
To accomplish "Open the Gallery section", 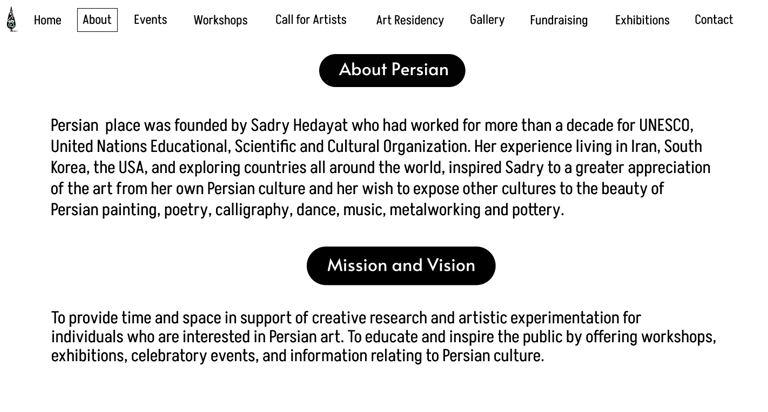I will [x=487, y=20].
